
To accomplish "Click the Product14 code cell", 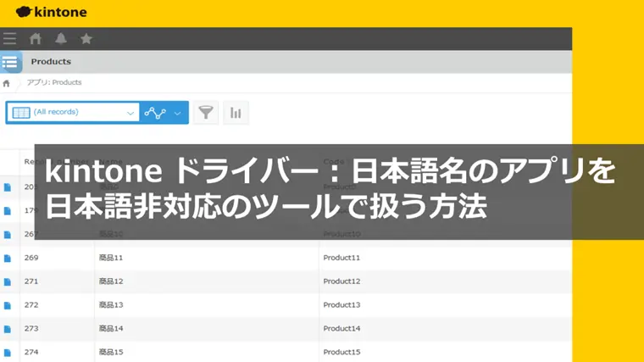I will pyautogui.click(x=341, y=328).
